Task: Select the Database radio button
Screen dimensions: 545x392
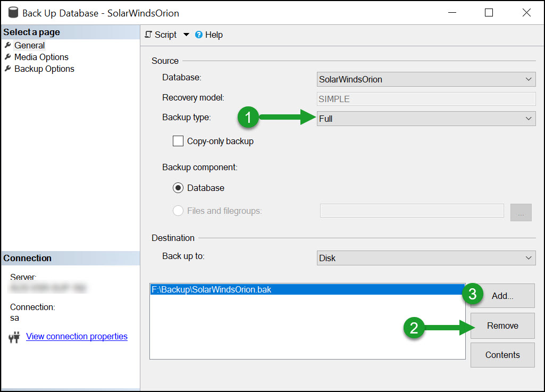Action: point(178,188)
